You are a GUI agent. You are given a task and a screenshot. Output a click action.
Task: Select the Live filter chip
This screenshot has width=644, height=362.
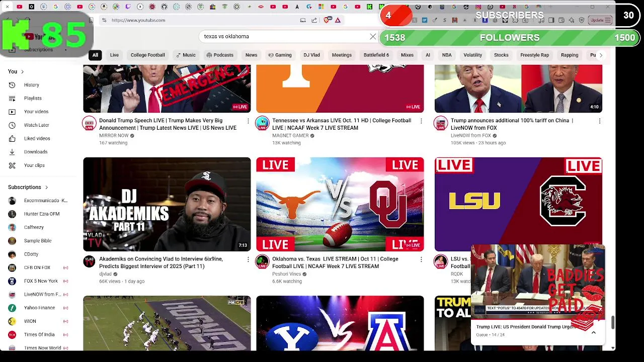[114, 55]
